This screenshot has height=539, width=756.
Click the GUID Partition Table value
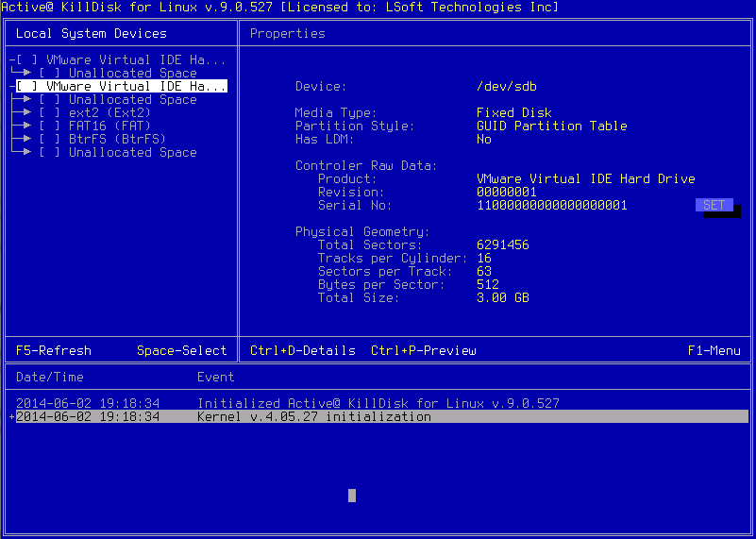tap(551, 126)
